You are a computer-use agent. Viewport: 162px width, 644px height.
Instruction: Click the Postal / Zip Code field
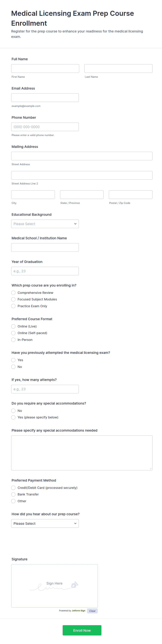[130, 195]
